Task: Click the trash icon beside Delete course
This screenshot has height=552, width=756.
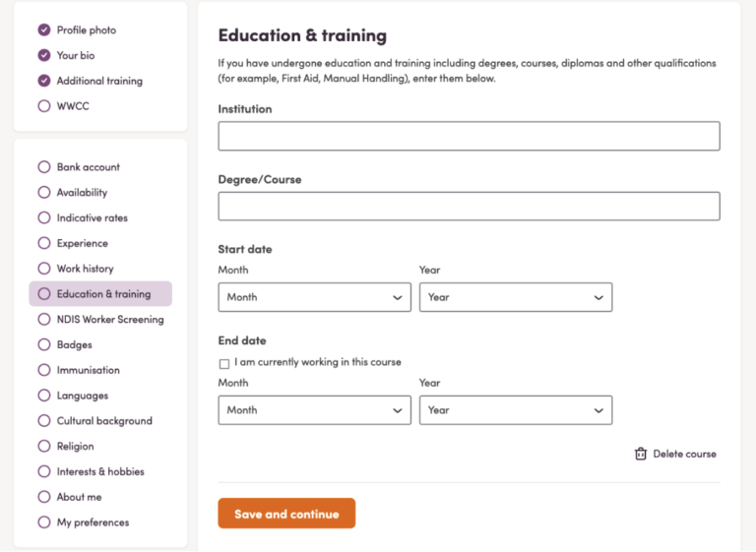Action: (x=641, y=454)
